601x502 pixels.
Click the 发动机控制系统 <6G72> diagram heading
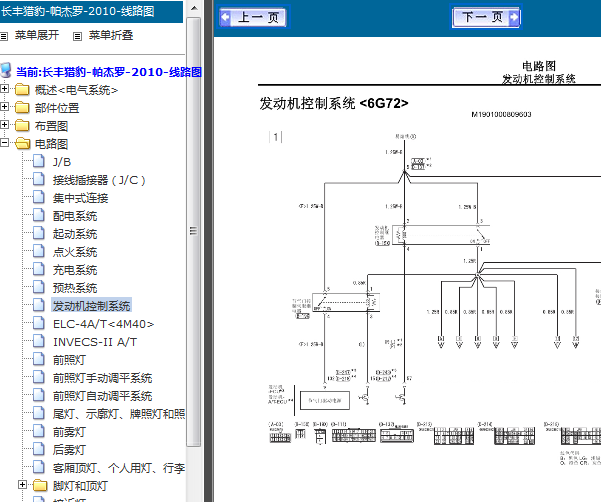click(x=333, y=103)
